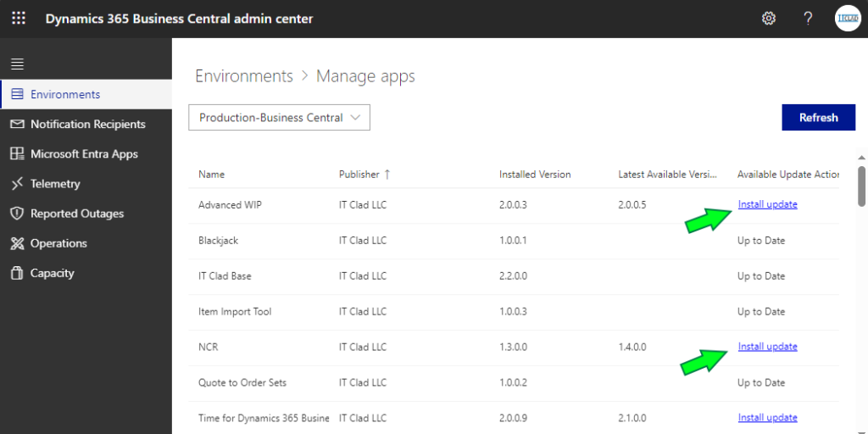
Task: Install update for Advanced WIP
Action: point(767,205)
